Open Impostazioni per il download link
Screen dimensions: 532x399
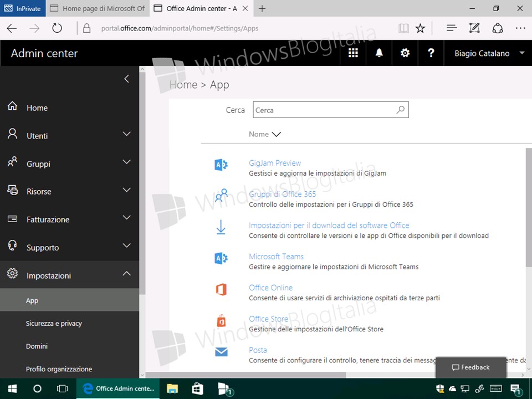tap(329, 226)
